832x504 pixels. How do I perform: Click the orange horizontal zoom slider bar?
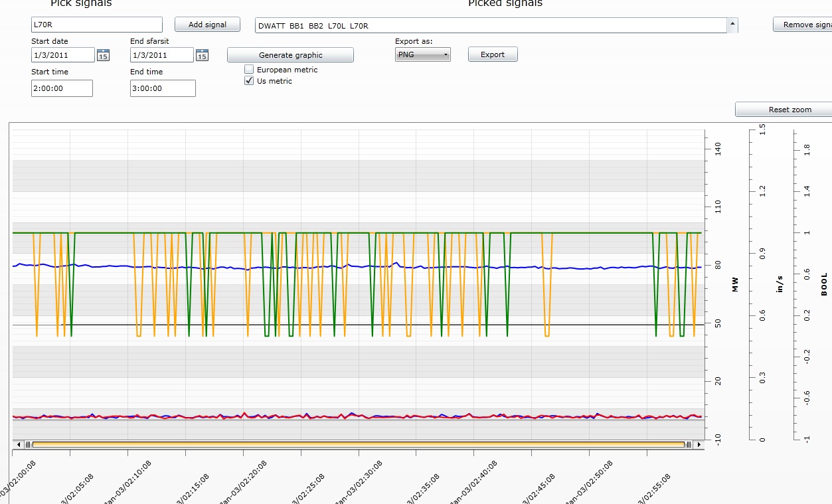[x=359, y=444]
